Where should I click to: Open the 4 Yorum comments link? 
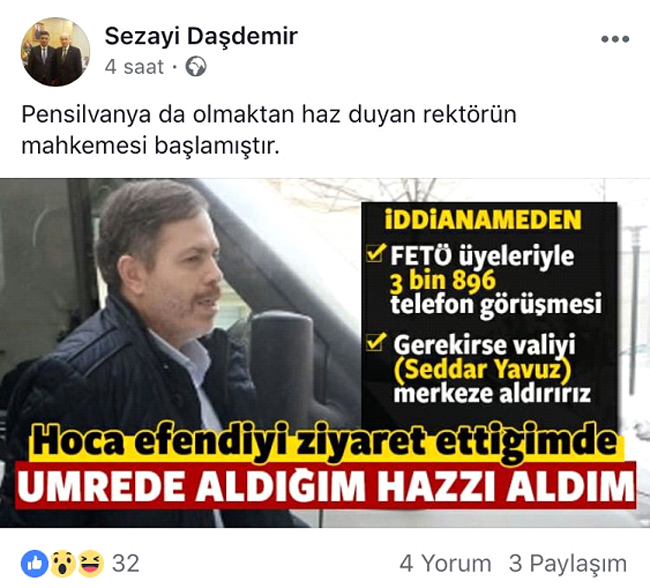(446, 564)
